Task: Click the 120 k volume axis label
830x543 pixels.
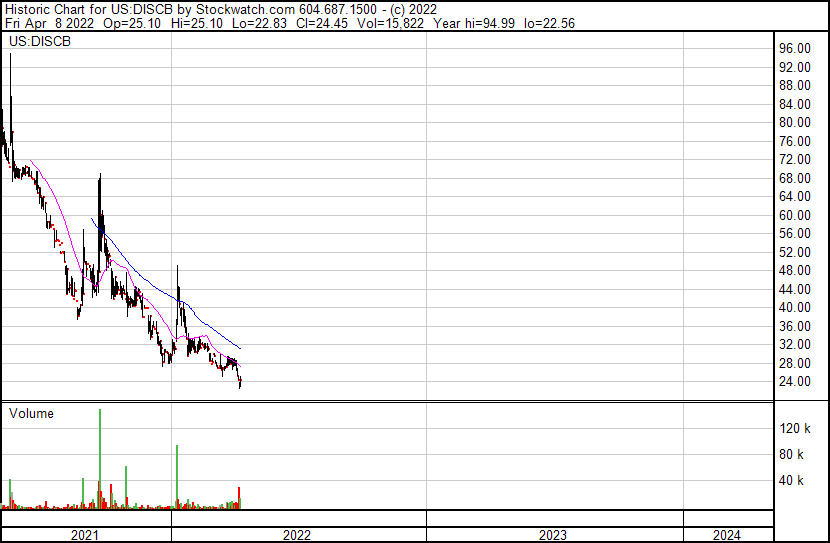Action: coord(796,428)
